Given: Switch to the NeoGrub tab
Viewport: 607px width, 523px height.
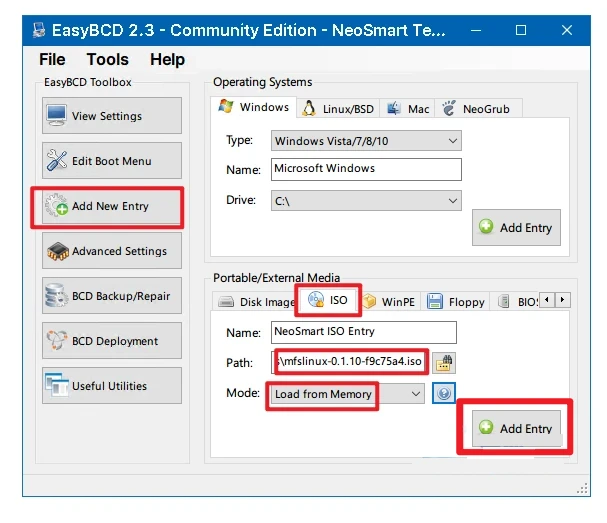Looking at the screenshot, I should (478, 109).
